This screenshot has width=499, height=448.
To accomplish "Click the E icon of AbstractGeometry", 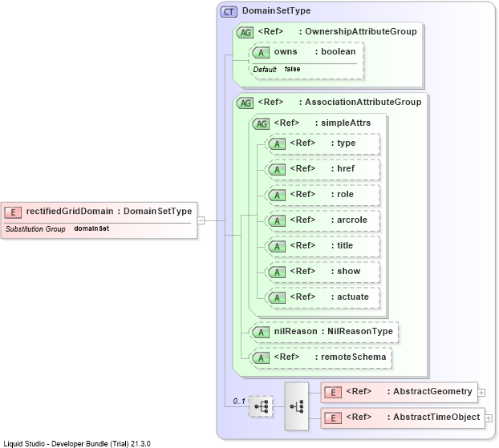I will coord(333,393).
